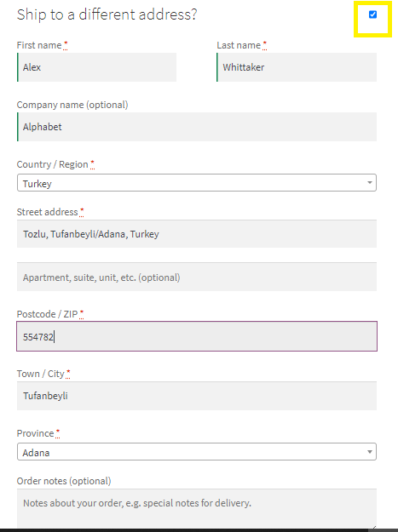Grab the Order notes textarea resize handle
398x532 pixels.
click(x=374, y=526)
